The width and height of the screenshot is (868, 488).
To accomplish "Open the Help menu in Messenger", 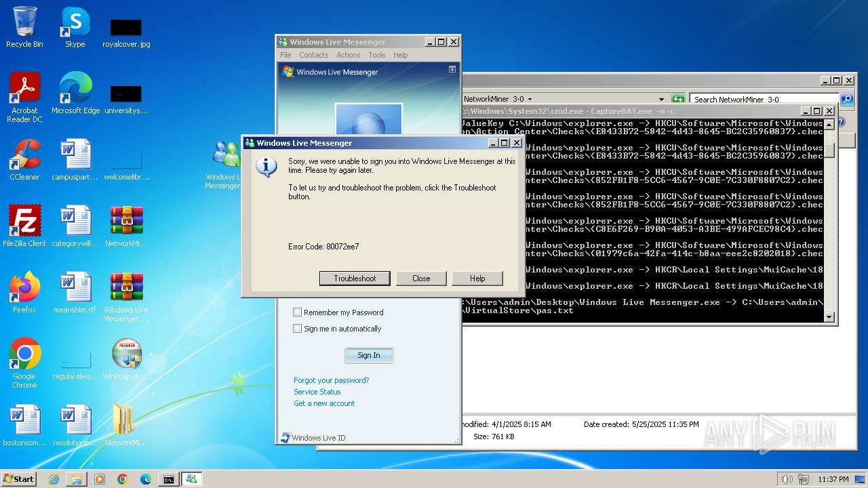I will [400, 55].
